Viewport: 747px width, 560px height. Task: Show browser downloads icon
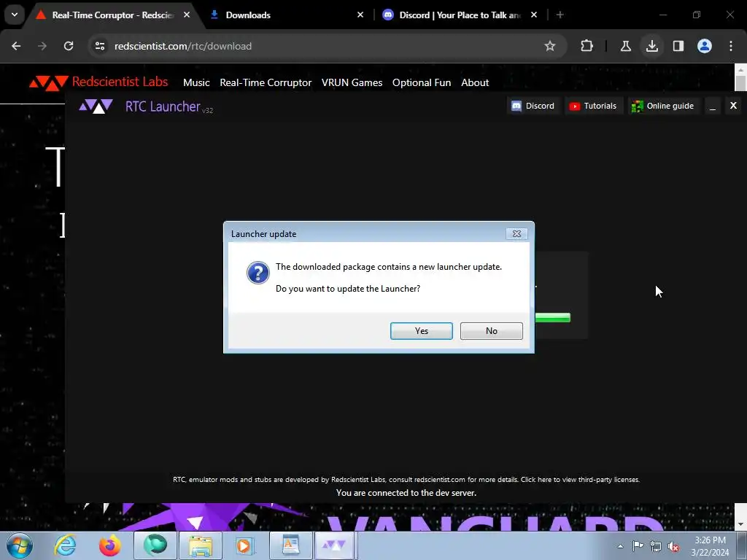coord(651,46)
